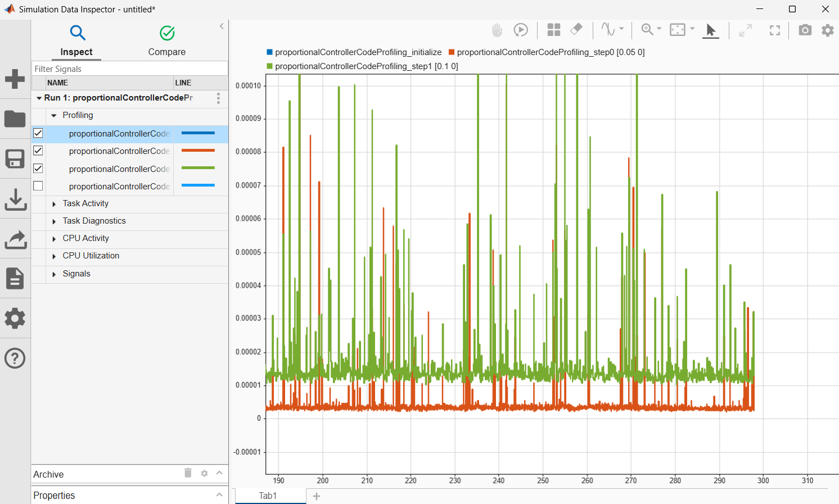Expand the CPU Utilization group

[54, 256]
